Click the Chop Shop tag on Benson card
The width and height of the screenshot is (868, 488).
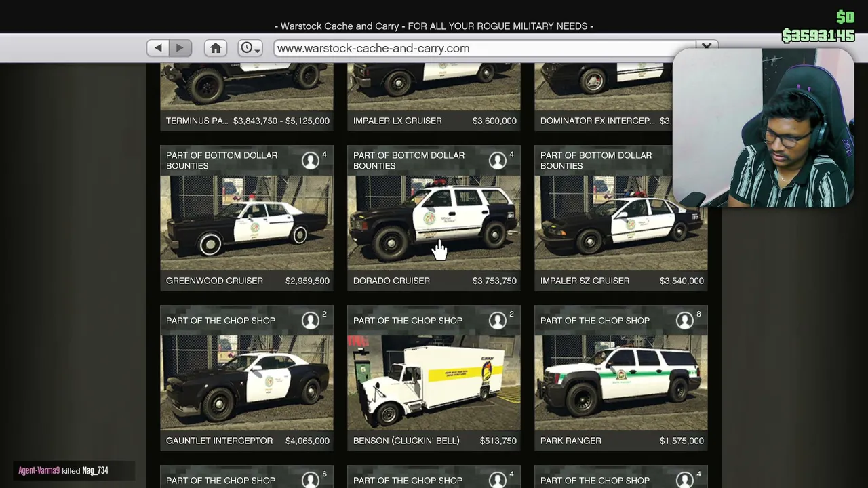coord(408,321)
